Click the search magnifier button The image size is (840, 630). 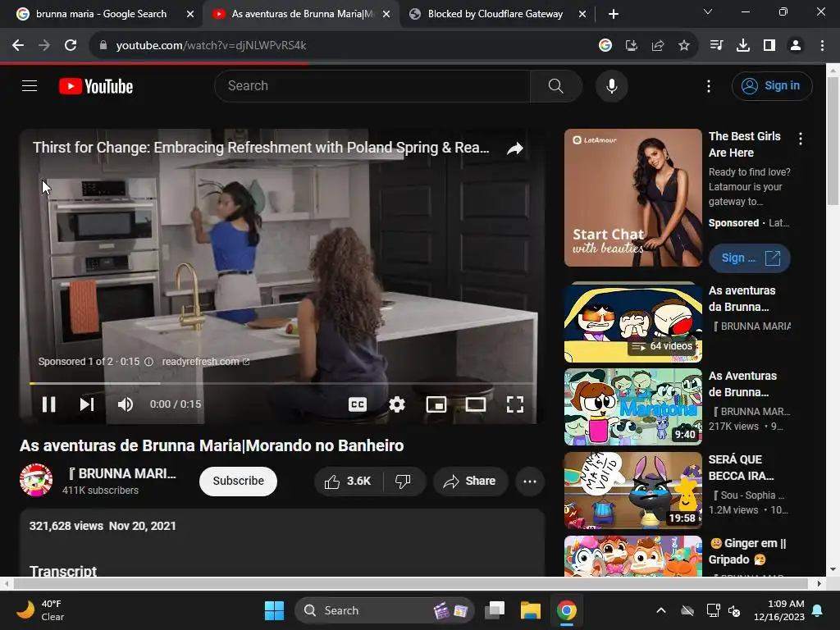(x=555, y=85)
